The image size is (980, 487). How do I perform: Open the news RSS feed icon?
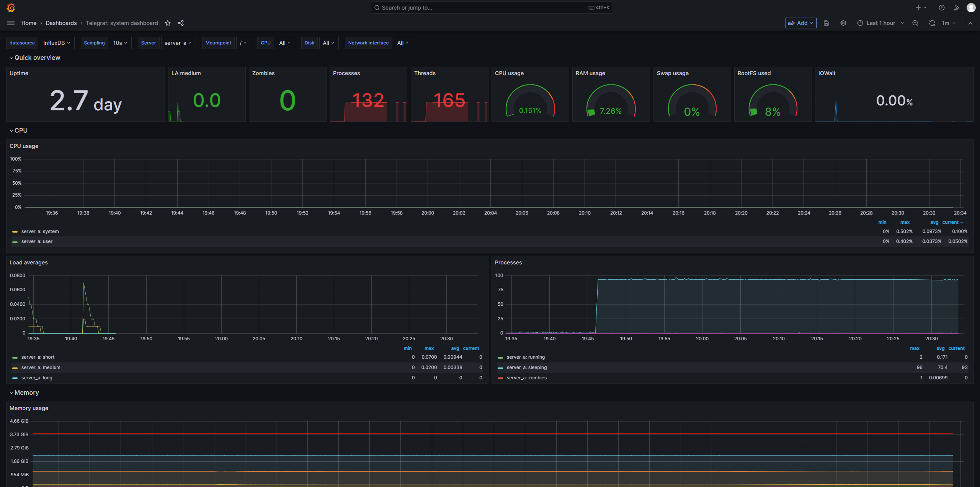coord(957,8)
